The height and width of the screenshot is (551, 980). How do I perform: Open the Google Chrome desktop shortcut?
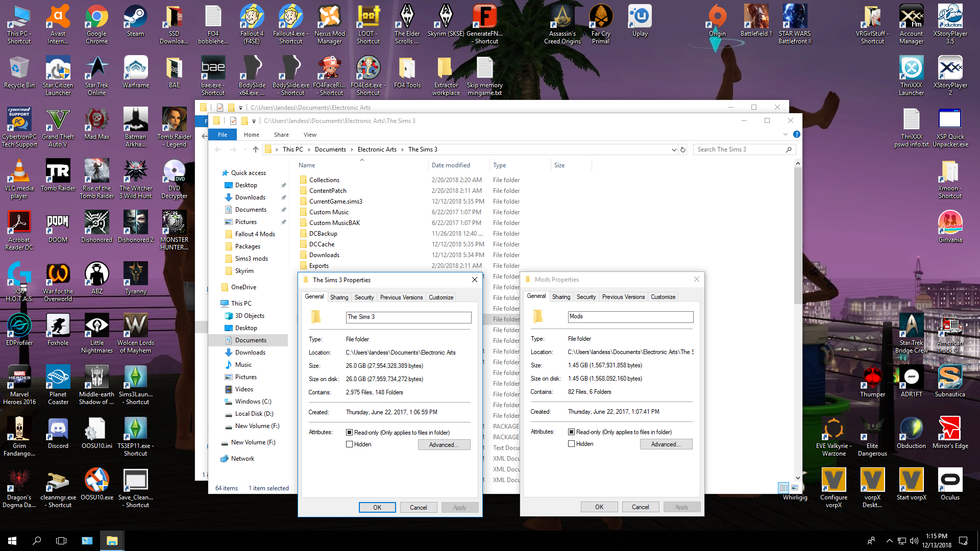pyautogui.click(x=96, y=24)
